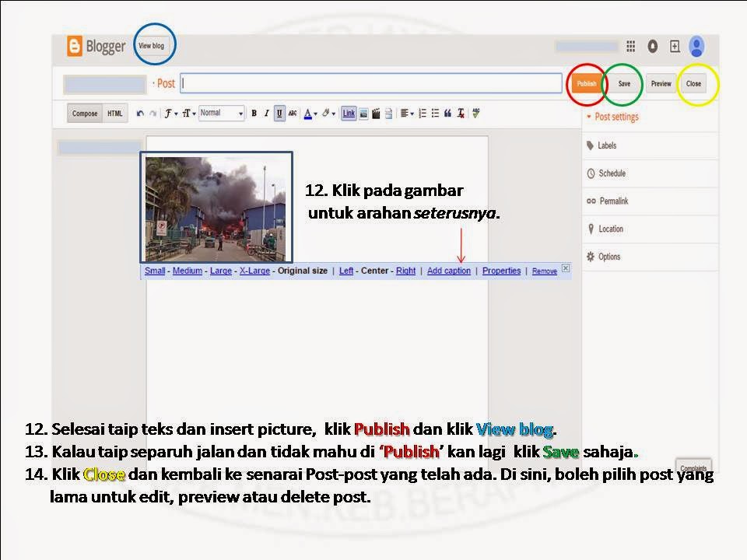The image size is (747, 560).
Task: Open the Normal paragraph style dropdown
Action: coord(222,113)
